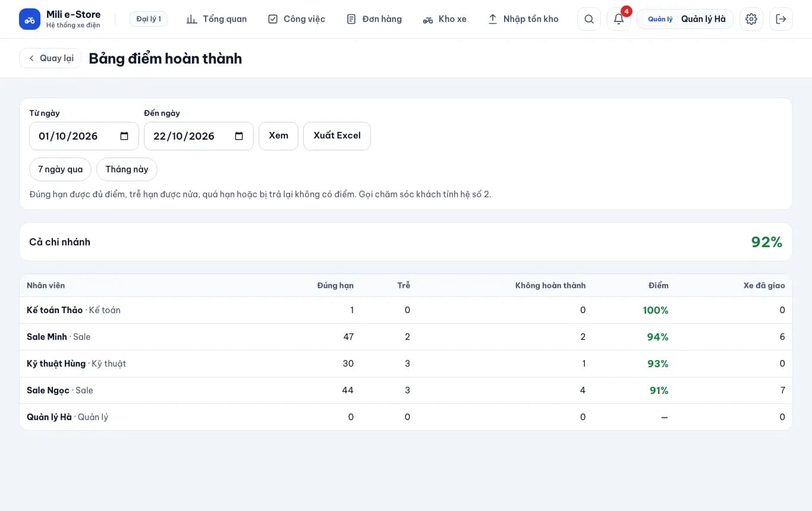Image resolution: width=812 pixels, height=511 pixels.
Task: Click Sale Ngọc's 91% score
Action: point(659,390)
